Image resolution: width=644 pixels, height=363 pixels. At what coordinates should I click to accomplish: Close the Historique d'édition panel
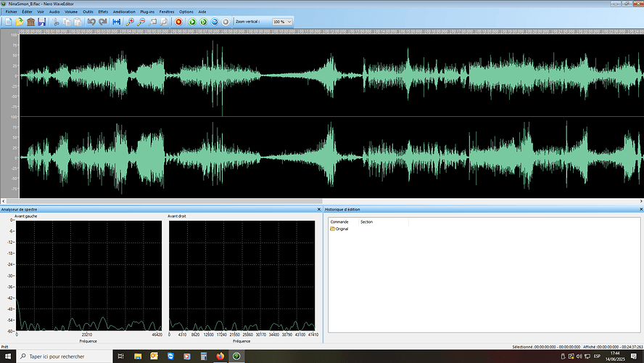click(641, 209)
